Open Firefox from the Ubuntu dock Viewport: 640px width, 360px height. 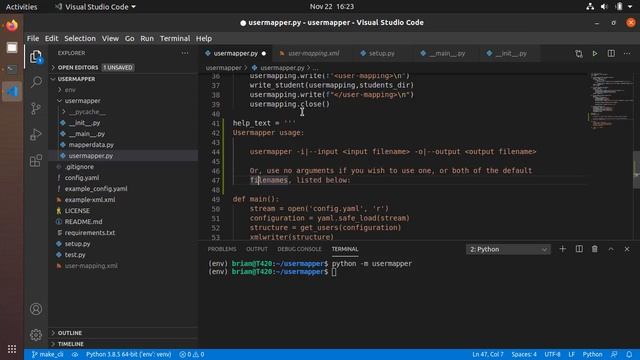pos(12,26)
